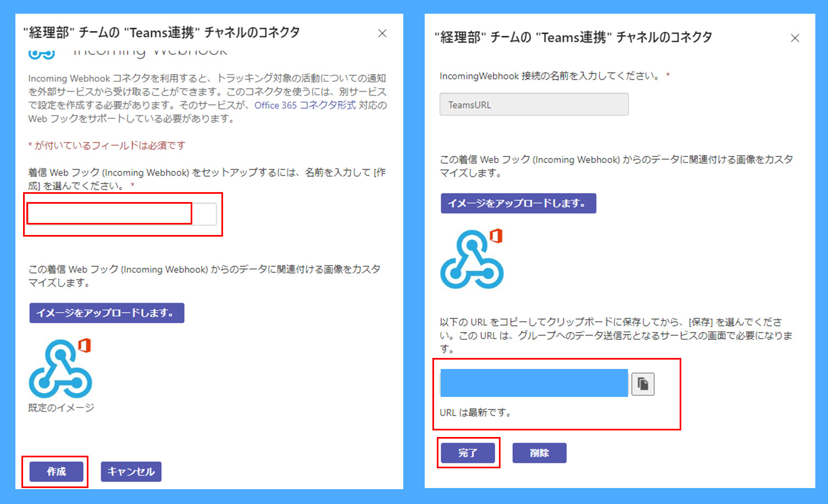Close the right connector dialog
The width and height of the screenshot is (828, 504).
(x=795, y=38)
